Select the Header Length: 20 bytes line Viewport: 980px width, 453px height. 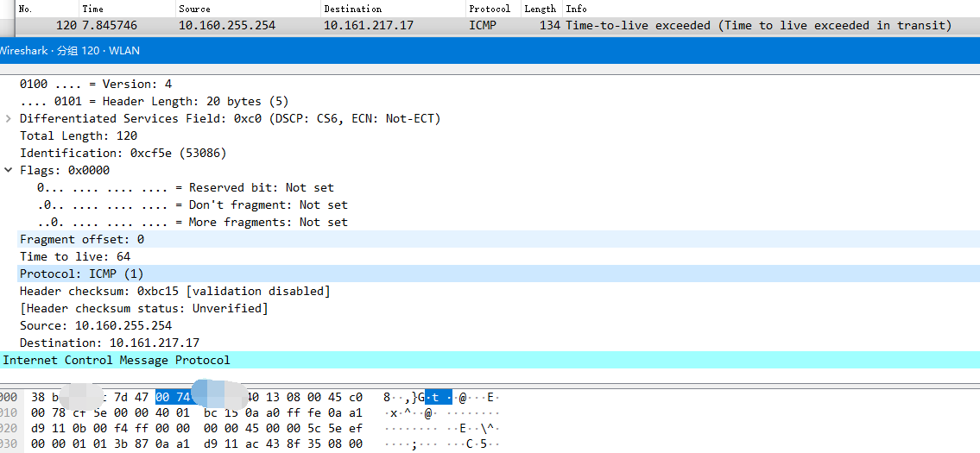[154, 101]
